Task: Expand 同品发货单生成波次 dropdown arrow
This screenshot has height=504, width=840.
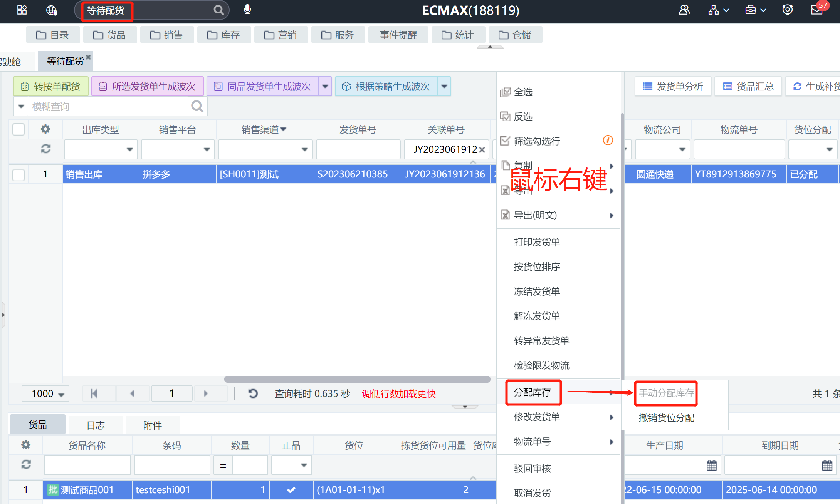Action: (325, 86)
